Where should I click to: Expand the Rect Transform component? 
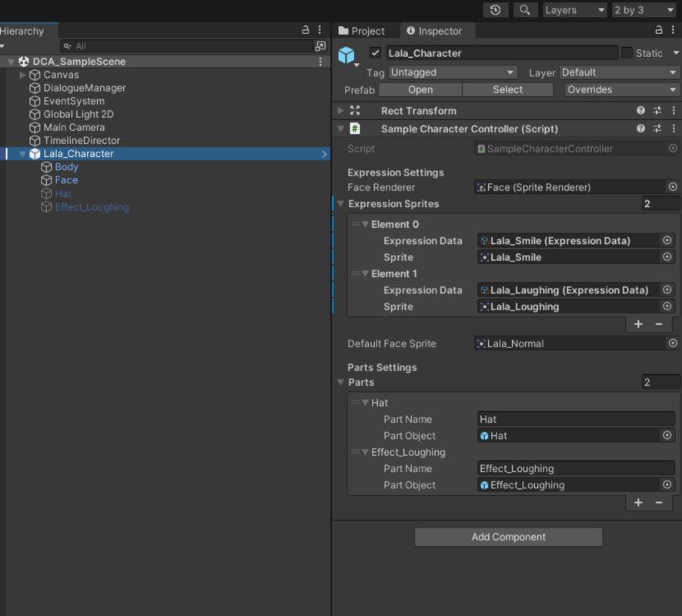340,111
